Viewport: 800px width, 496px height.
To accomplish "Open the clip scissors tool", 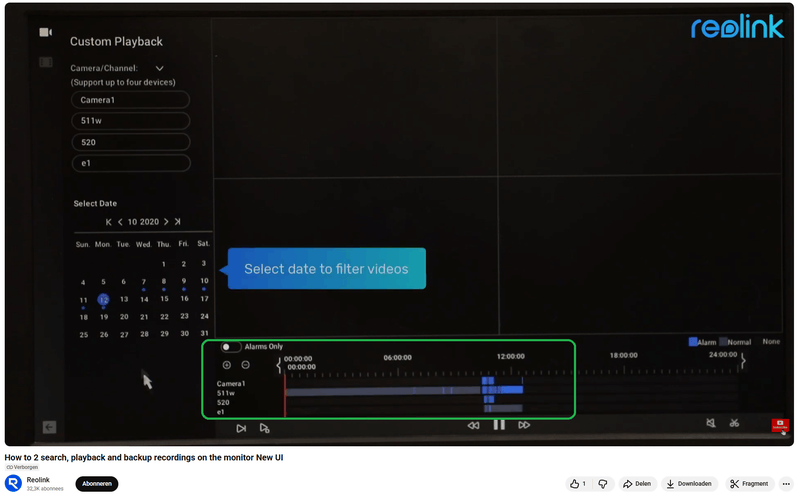I will [x=734, y=423].
